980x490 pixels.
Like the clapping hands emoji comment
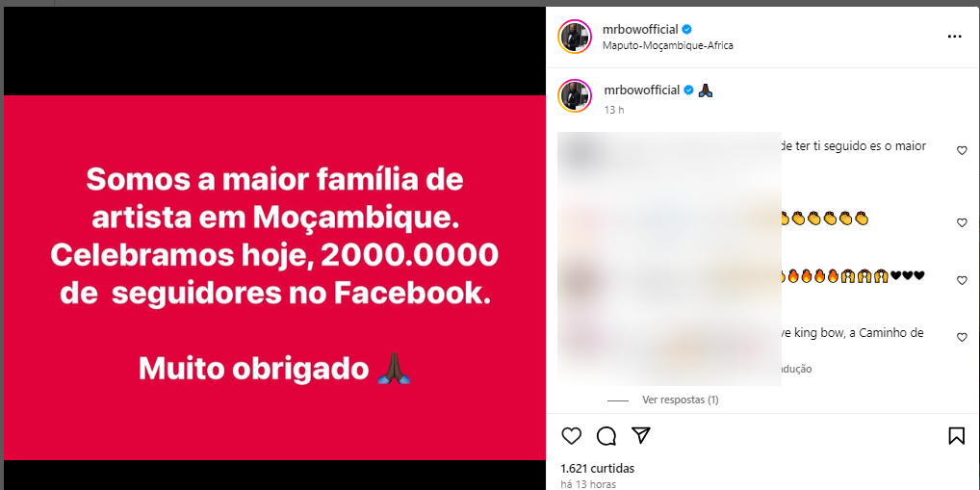[x=962, y=222]
